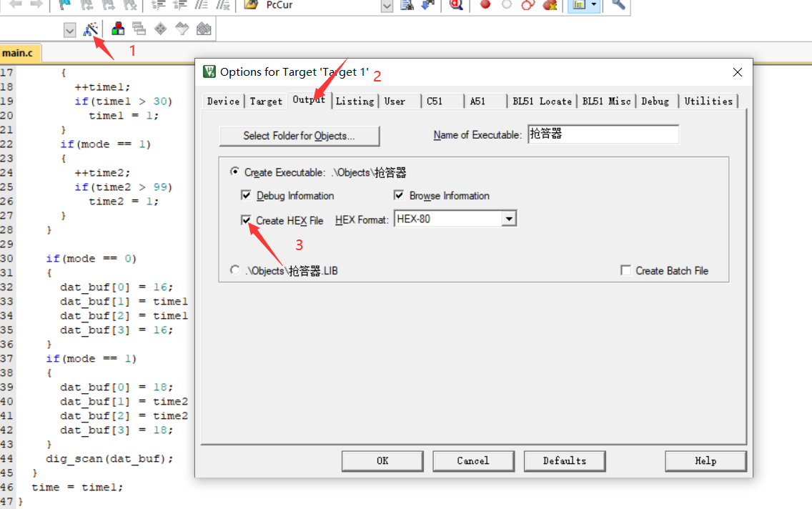Click Defaults button
This screenshot has height=509, width=812.
point(565,461)
